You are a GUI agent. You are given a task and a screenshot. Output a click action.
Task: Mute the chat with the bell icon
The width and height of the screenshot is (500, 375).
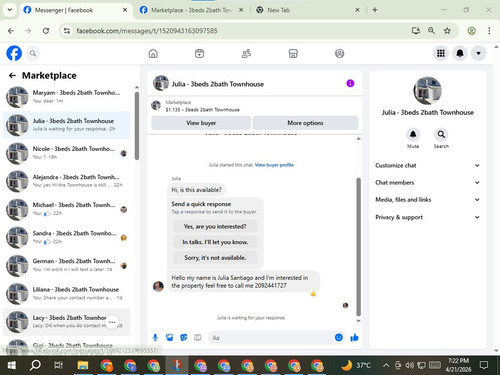(x=413, y=134)
